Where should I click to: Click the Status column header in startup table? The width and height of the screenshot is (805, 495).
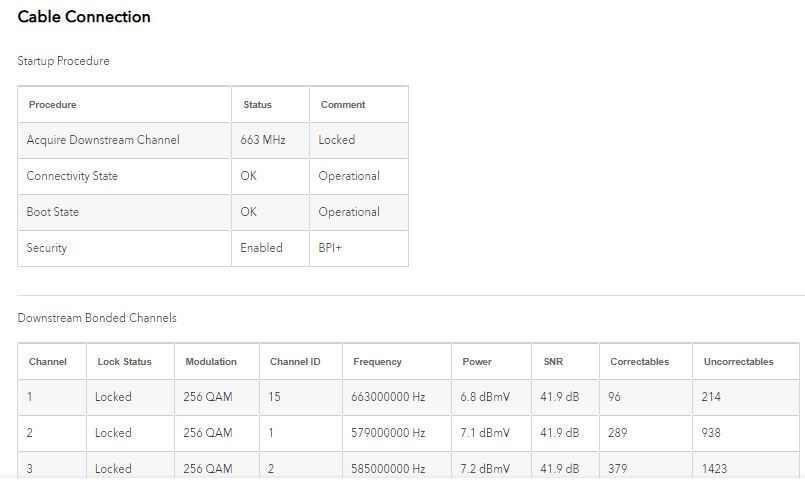coord(257,105)
